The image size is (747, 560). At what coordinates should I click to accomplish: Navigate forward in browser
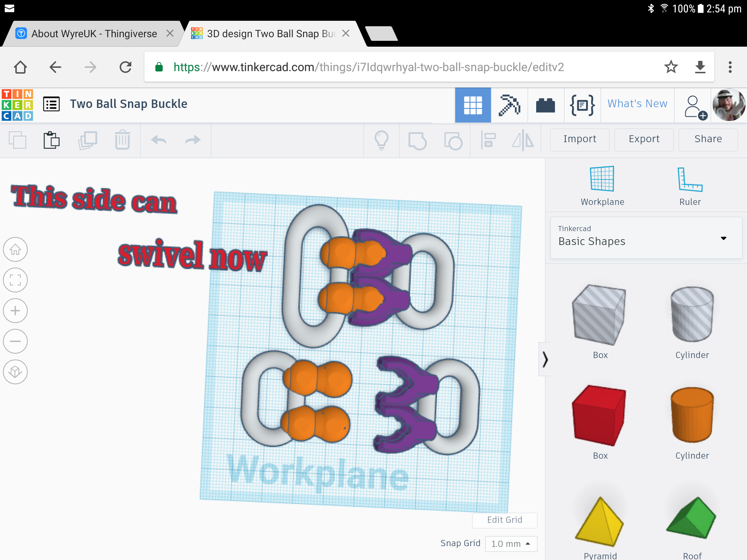[90, 67]
